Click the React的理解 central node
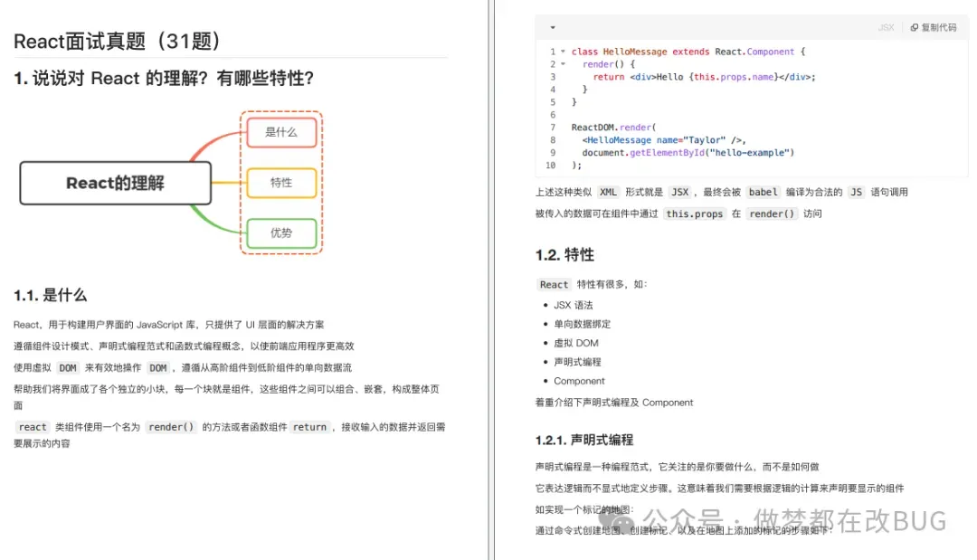The height and width of the screenshot is (560, 977). pos(115,183)
